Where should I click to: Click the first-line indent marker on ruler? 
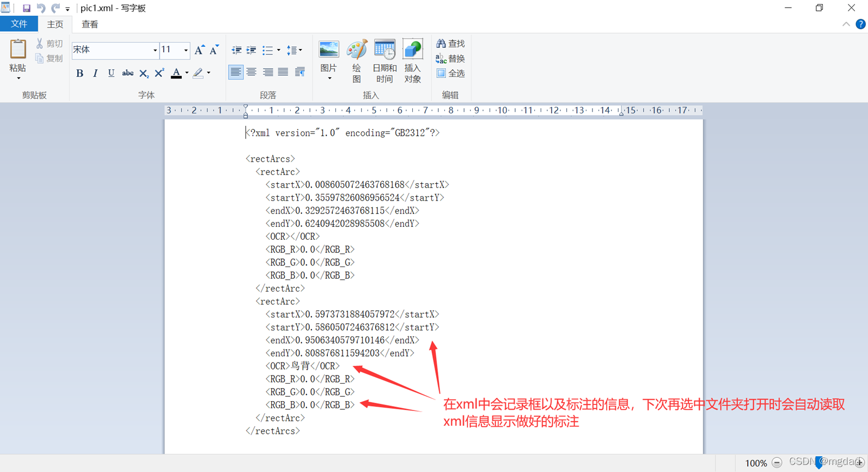(246, 107)
